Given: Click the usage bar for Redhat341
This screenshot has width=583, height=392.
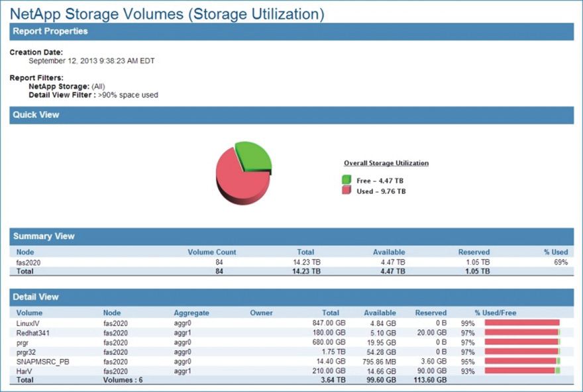Looking at the screenshot, I should [523, 332].
